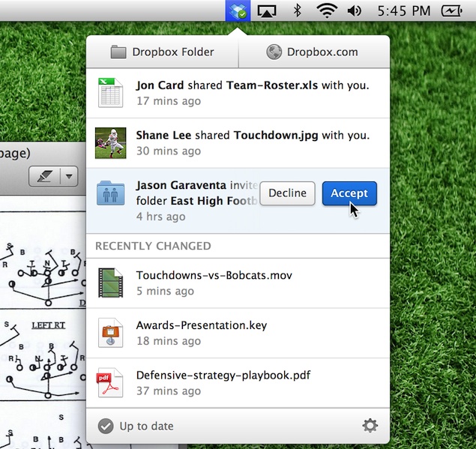
Task: Click the LEFT RT label in playbook document
Action: click(49, 325)
